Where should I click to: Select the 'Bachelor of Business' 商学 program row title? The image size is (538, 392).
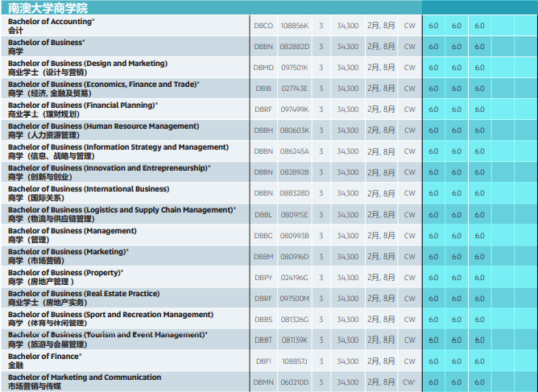click(47, 42)
